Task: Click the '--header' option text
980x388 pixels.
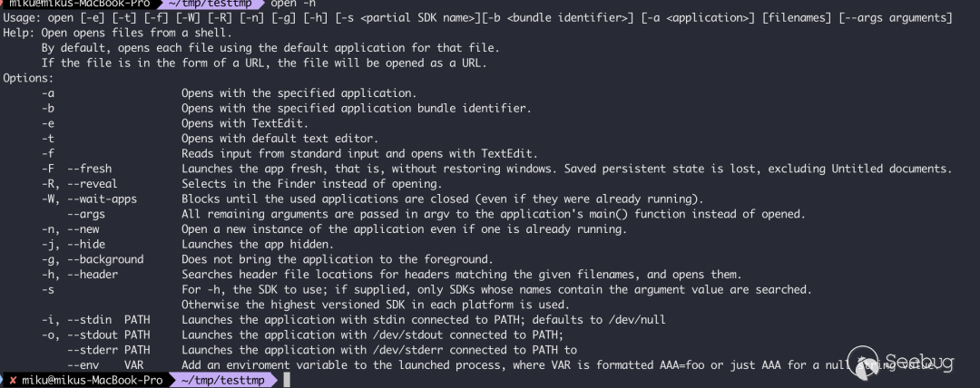Action: pos(93,275)
